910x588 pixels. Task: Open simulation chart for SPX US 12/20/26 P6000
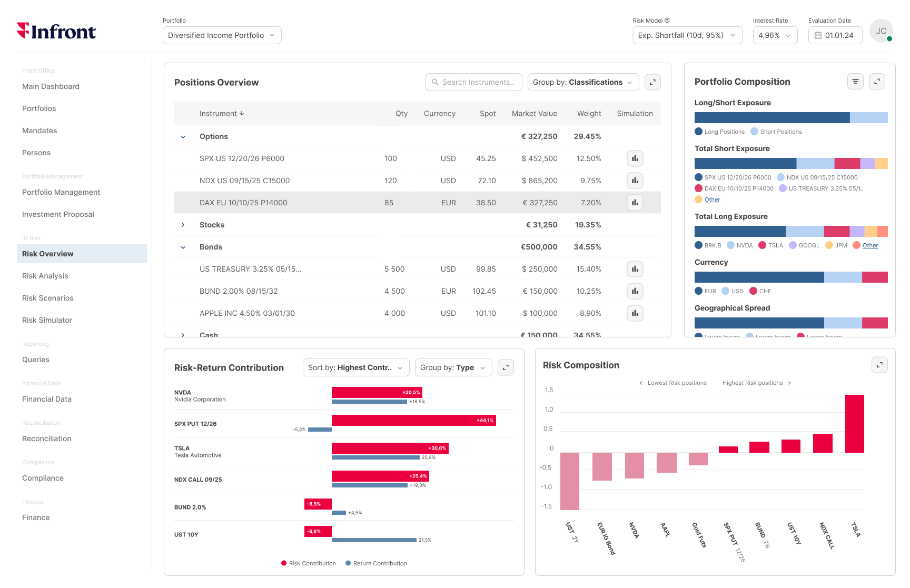(x=635, y=158)
